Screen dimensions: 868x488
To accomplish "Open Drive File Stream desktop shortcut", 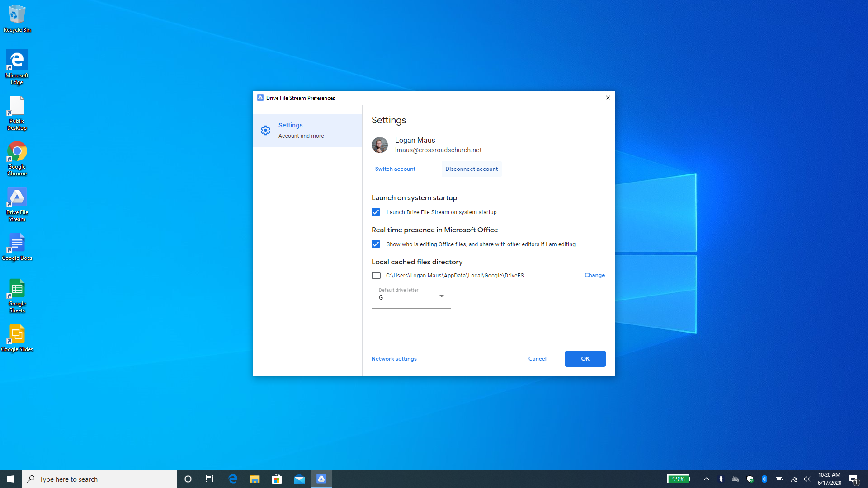I will point(17,204).
